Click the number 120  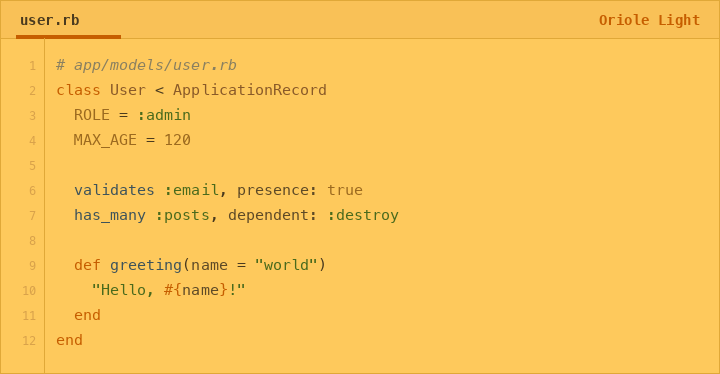pyautogui.click(x=178, y=140)
